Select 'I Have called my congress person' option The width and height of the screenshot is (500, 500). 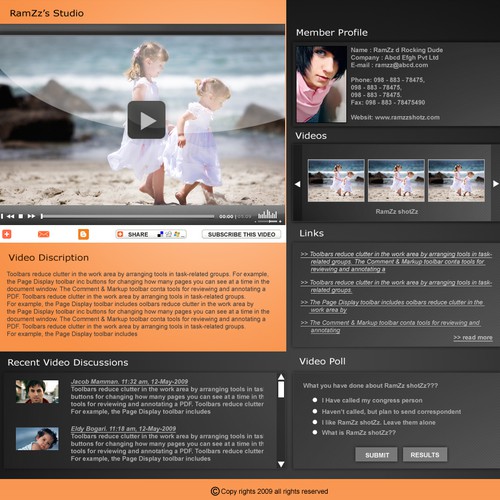pos(315,400)
